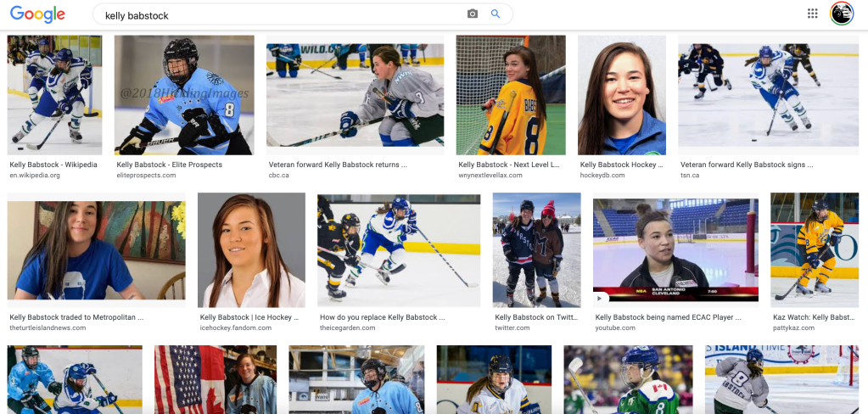Open the account profile avatar

pyautogui.click(x=841, y=14)
